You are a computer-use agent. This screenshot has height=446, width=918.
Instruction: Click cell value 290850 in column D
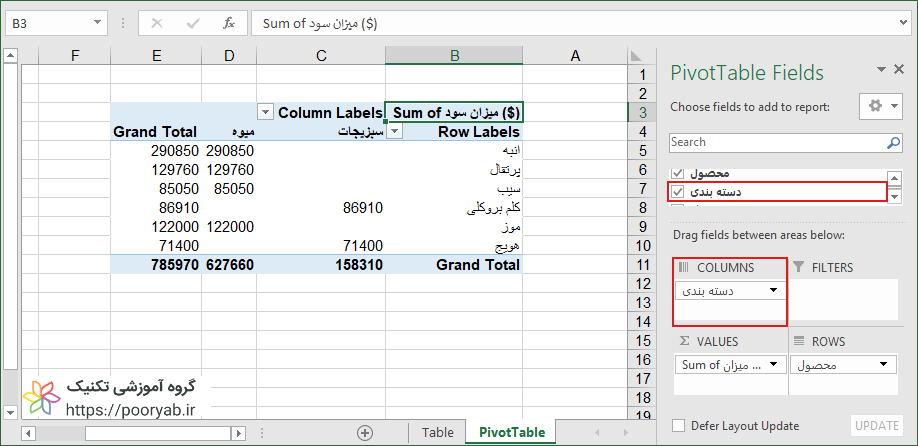pyautogui.click(x=230, y=151)
